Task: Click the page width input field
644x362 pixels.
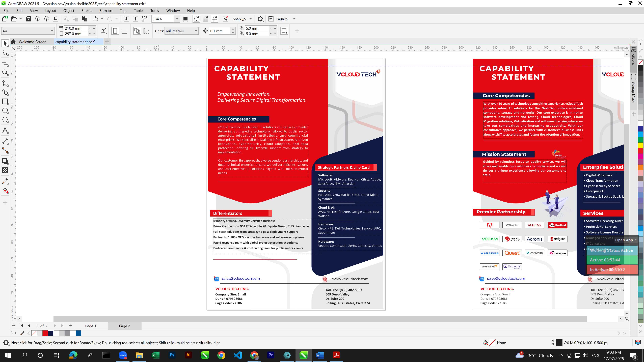Action: [75, 28]
